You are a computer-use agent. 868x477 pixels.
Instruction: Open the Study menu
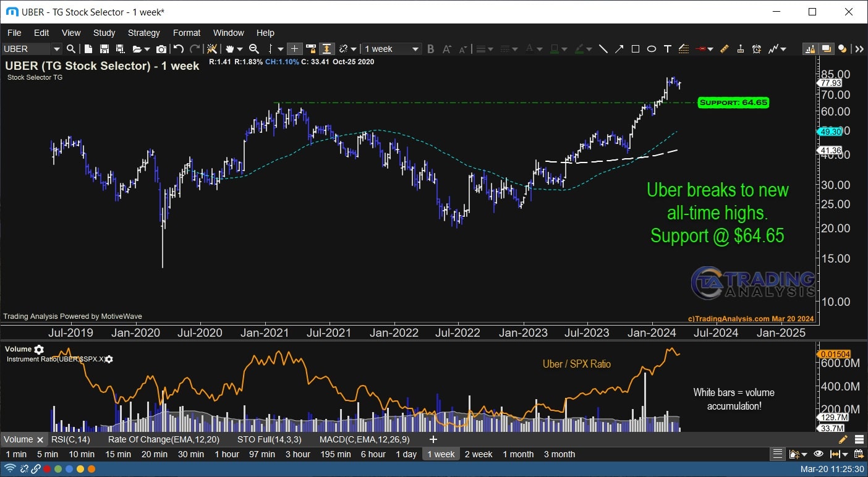(x=104, y=33)
